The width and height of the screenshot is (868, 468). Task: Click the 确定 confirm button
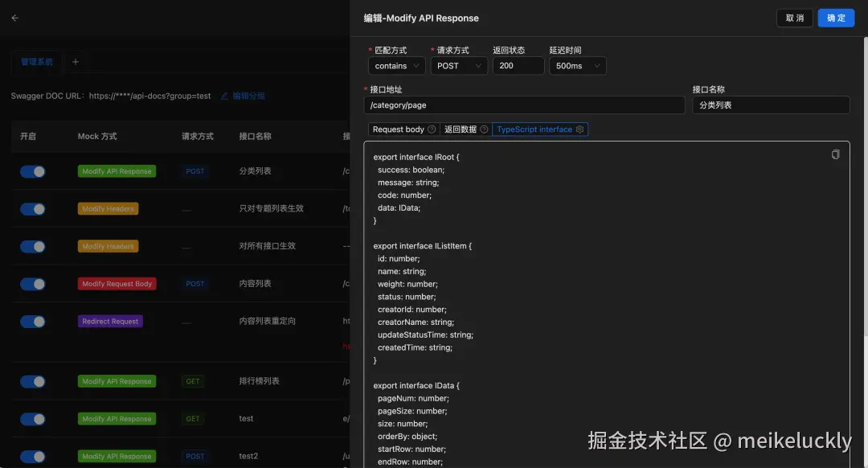pos(836,17)
